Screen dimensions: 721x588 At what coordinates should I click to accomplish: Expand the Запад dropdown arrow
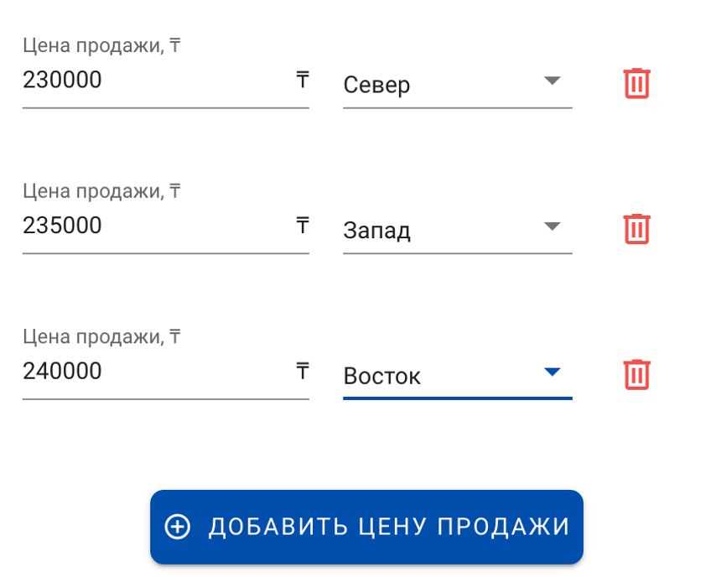tap(551, 226)
